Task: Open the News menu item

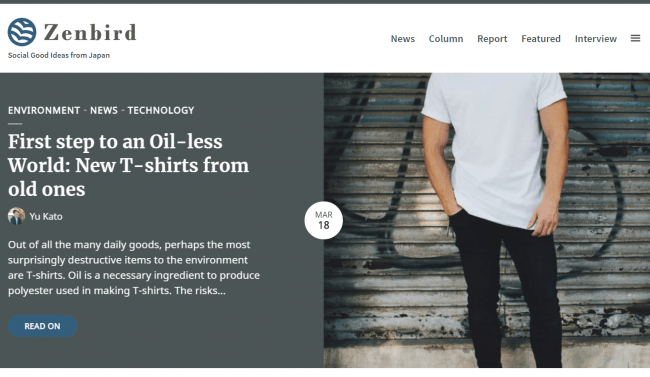Action: pyautogui.click(x=403, y=39)
